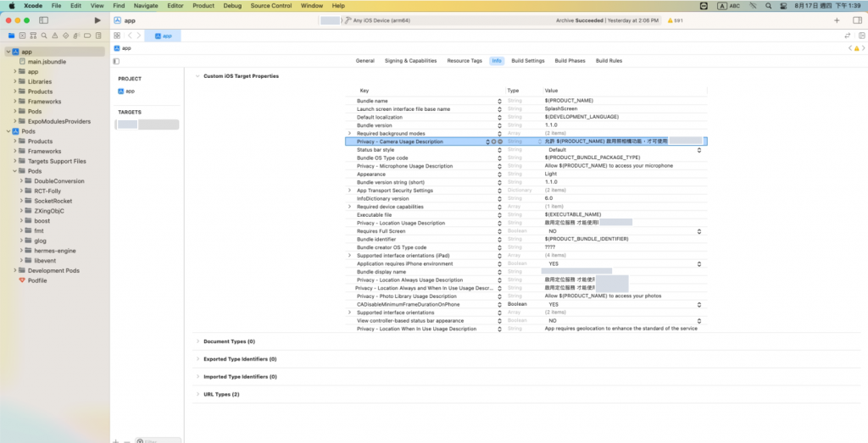The image size is (868, 443).
Task: Expand Supported interface orientations (iPad) row
Action: pyautogui.click(x=349, y=256)
